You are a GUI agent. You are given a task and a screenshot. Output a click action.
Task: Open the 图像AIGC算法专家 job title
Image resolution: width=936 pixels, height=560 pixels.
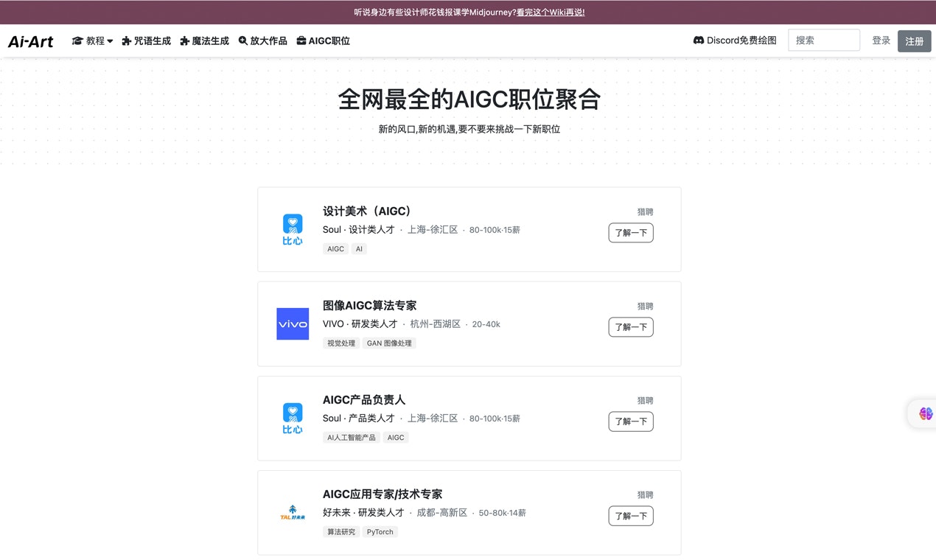click(x=370, y=305)
